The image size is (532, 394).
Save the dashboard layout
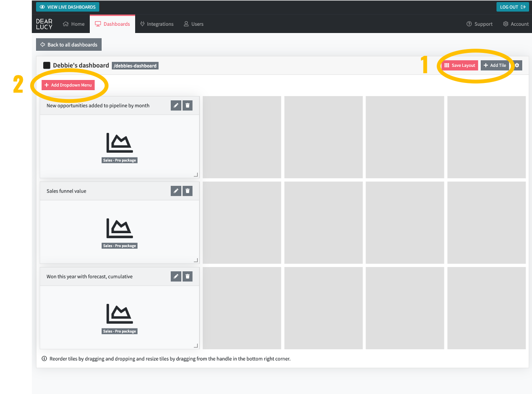pos(460,65)
